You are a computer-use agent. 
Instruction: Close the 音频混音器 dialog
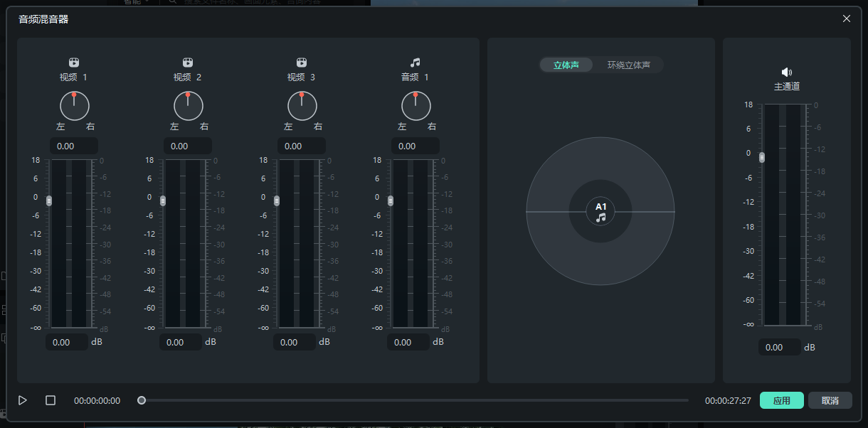pos(846,18)
